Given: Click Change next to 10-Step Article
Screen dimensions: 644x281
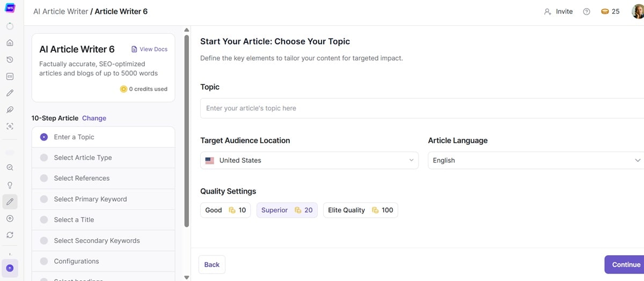Looking at the screenshot, I should click(x=94, y=118).
